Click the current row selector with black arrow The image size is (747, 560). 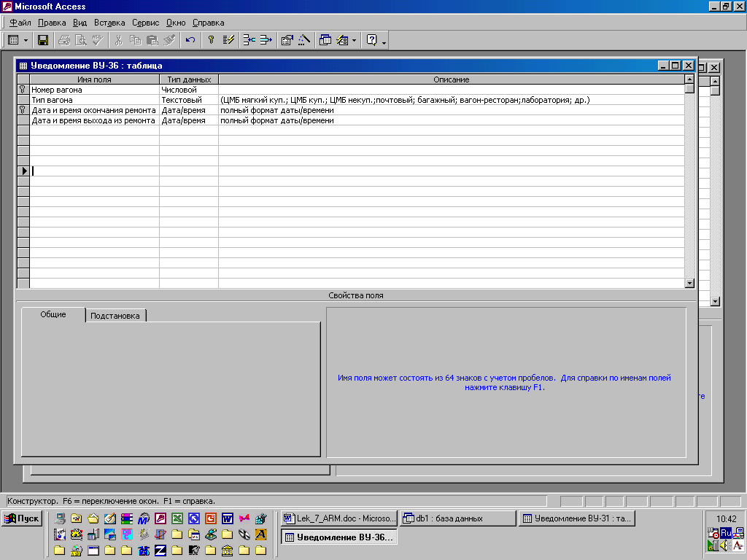[x=23, y=171]
